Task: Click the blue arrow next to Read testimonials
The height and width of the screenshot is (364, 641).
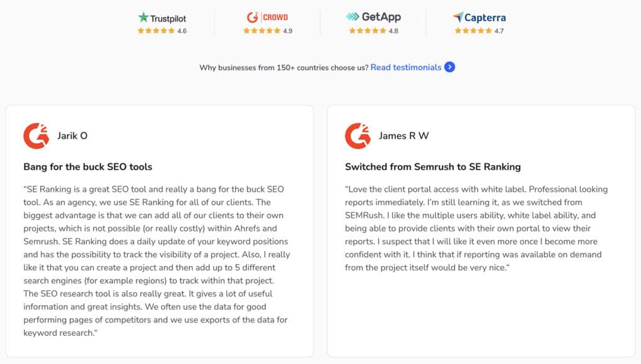Action: (x=451, y=67)
